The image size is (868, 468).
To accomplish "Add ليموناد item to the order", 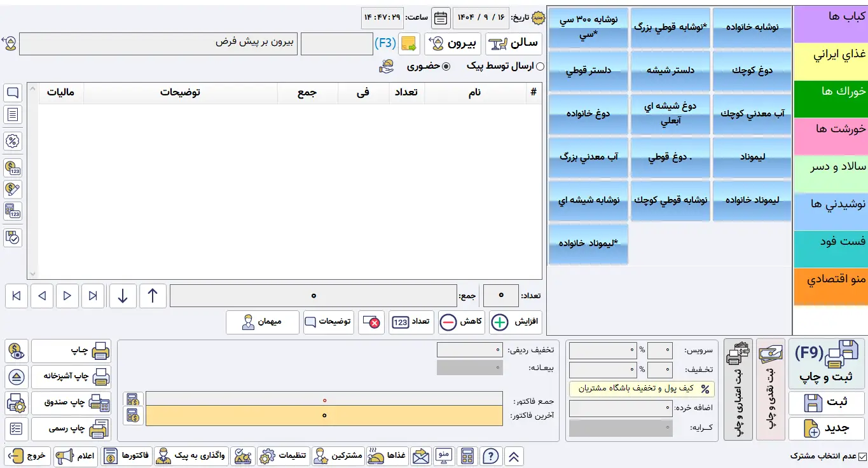I will coord(752,156).
